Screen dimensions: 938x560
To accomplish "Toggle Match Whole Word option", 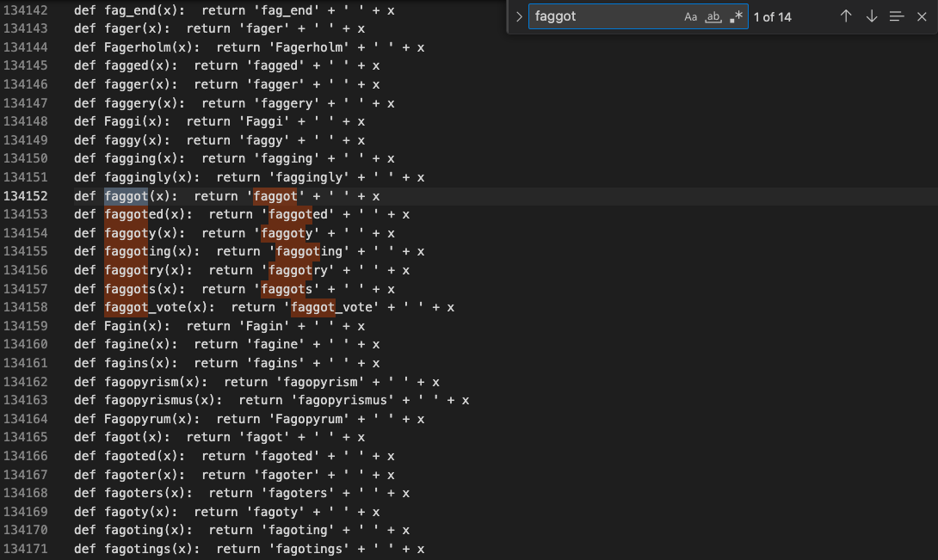I will coord(713,16).
